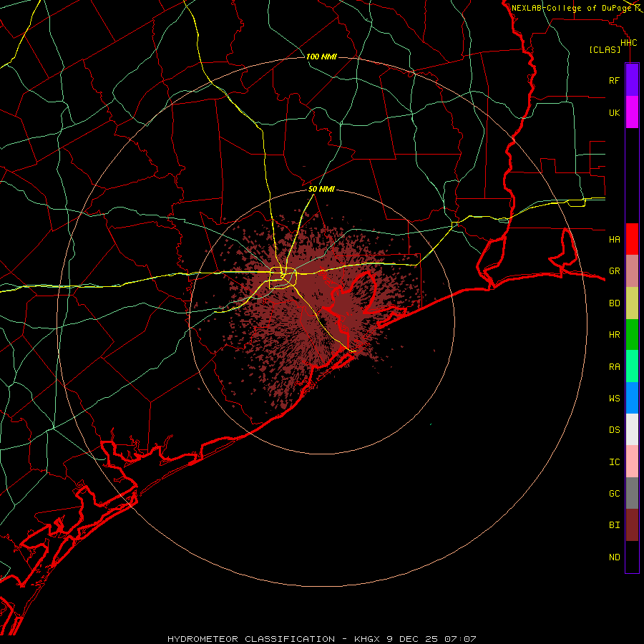Click the RF purple legend swatch
This screenshot has width=644, height=644.
coord(632,80)
